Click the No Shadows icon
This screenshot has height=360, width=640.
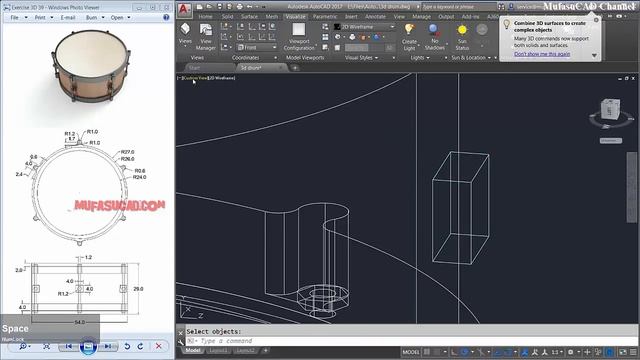click(x=434, y=29)
